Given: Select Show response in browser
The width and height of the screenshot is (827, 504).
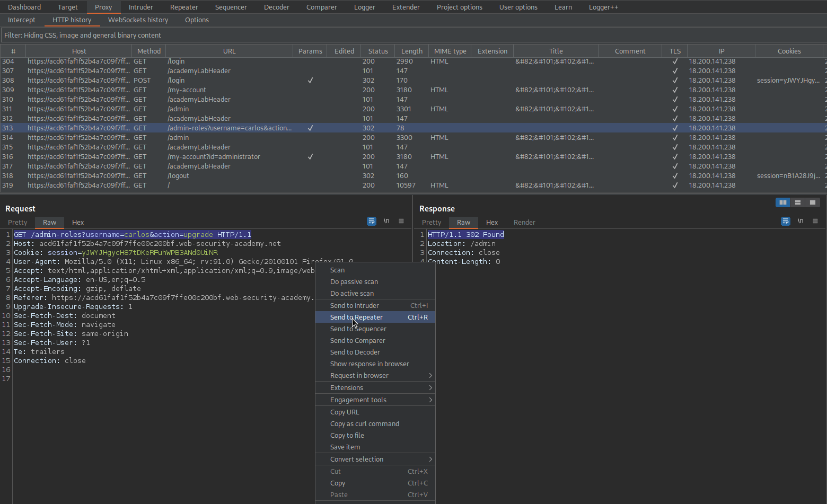Looking at the screenshot, I should click(x=375, y=364).
